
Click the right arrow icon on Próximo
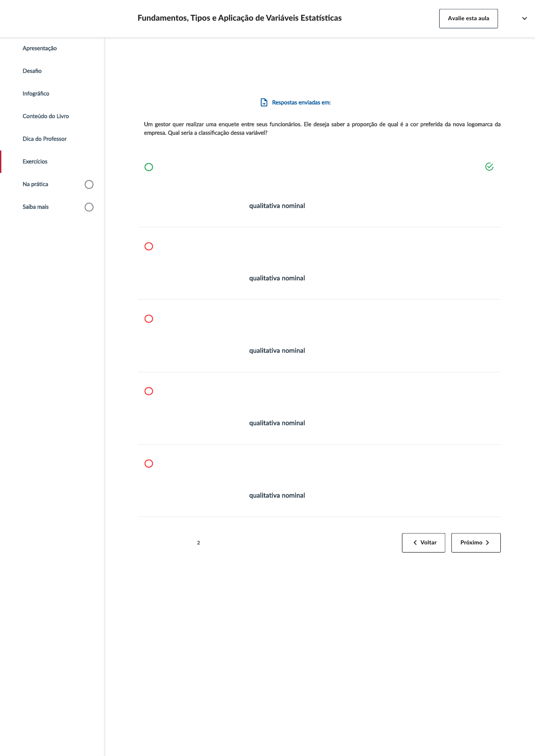[x=487, y=543]
